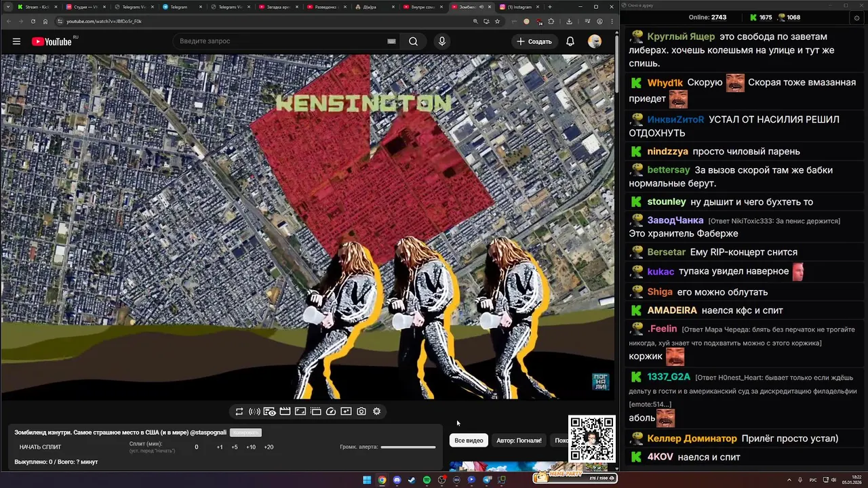Click the Chrome address bar URL
Screen dimensions: 868x488
coord(104,21)
